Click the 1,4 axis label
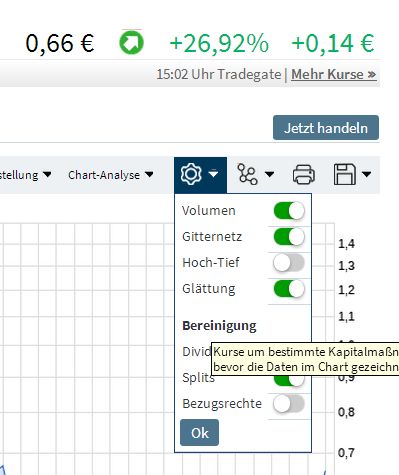Image resolution: width=399 pixels, height=475 pixels. 347,244
